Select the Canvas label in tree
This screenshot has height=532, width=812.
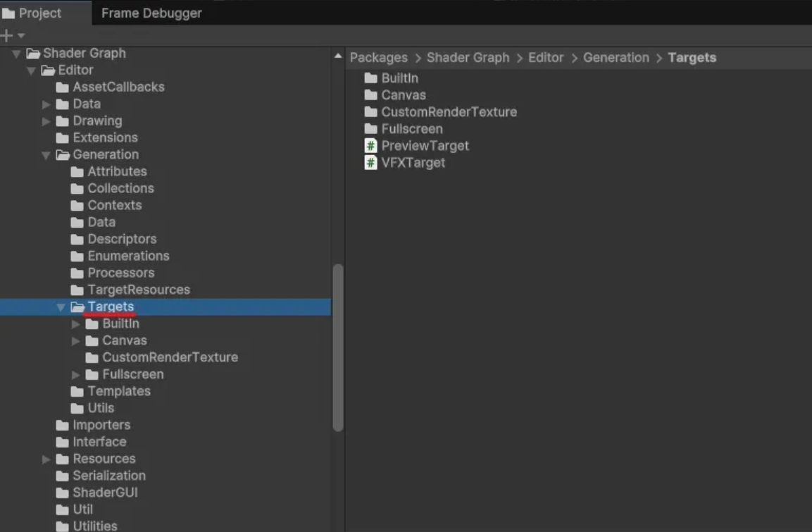click(125, 341)
